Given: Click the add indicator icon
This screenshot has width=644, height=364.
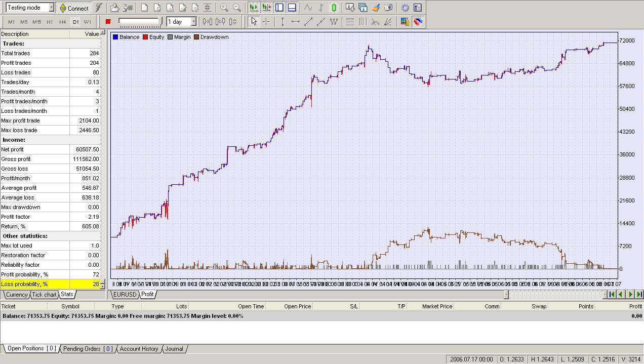Looking at the screenshot, I should (350, 8).
